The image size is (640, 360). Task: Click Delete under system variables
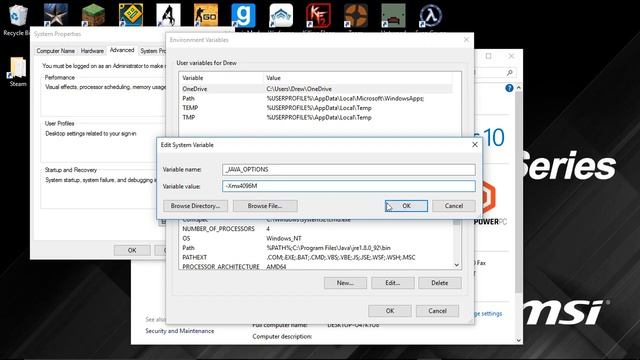point(440,283)
